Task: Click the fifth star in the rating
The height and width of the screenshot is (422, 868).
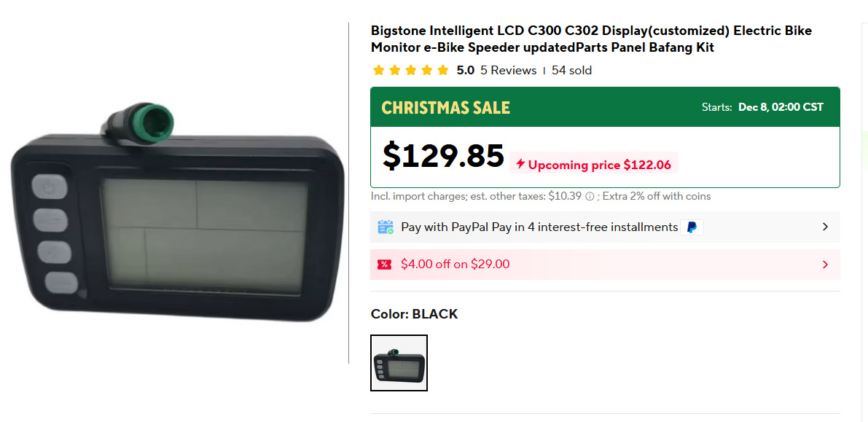Action: pyautogui.click(x=442, y=69)
